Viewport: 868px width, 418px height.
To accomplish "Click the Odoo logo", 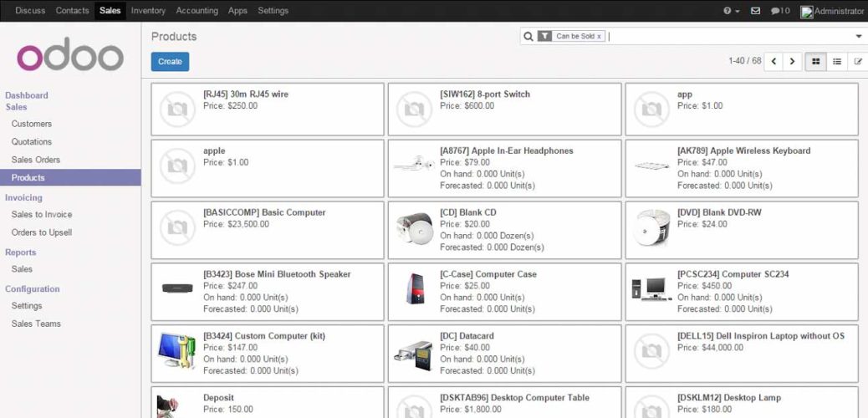I will 70,54.
